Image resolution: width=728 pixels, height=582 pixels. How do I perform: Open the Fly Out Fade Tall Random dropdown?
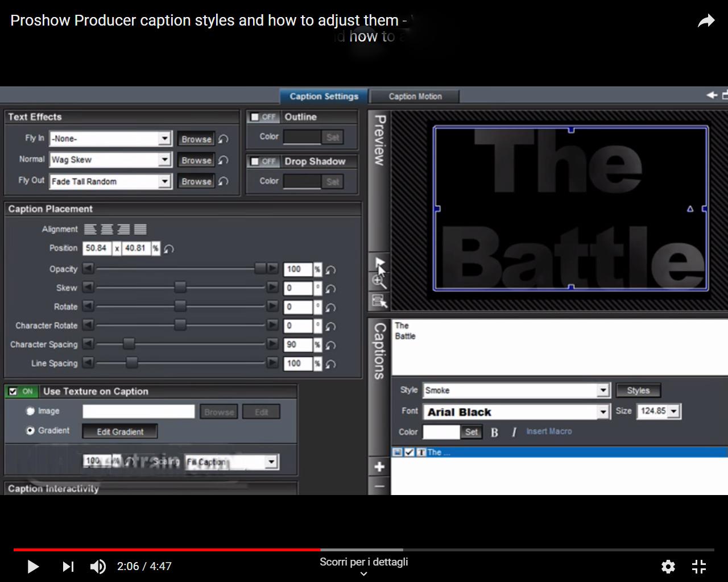(164, 181)
